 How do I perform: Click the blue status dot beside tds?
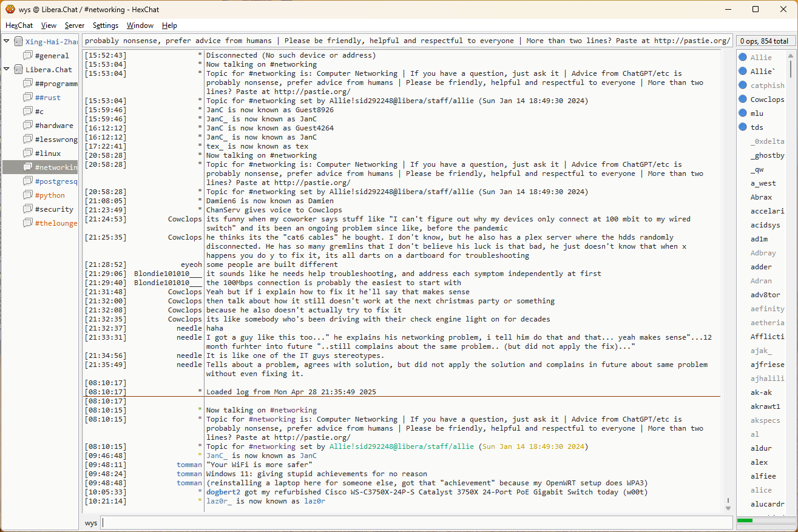742,127
